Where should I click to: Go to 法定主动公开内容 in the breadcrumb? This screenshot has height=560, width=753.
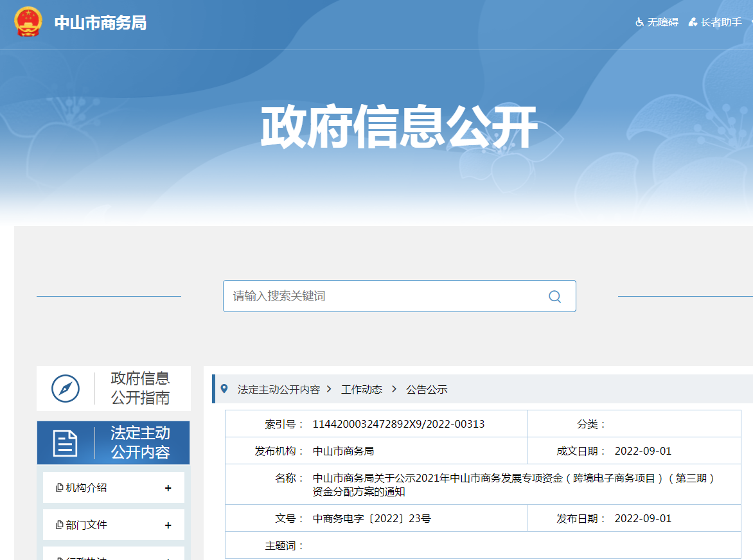click(278, 390)
